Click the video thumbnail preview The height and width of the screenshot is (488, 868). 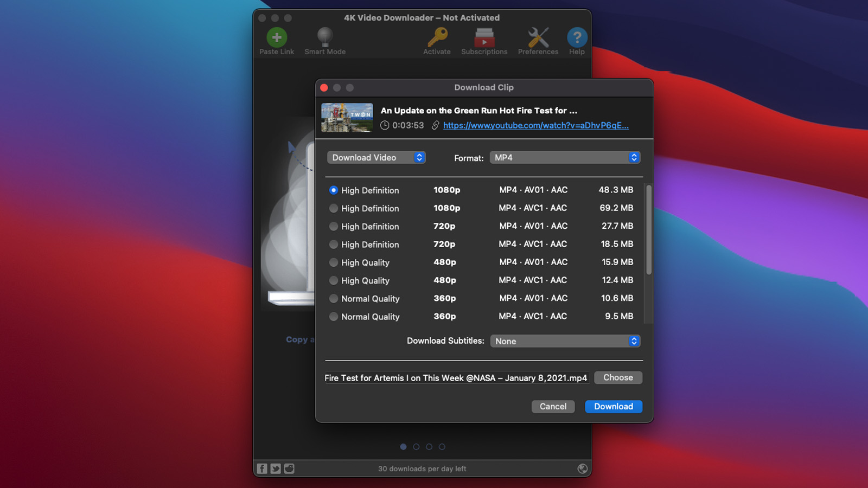[x=347, y=118]
